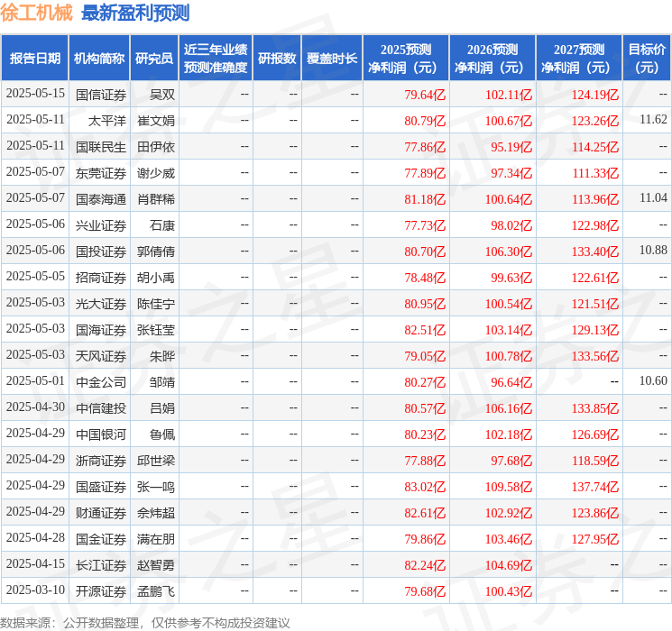Click the 徐工机械 stock name title
Viewport: 672px width, 631px height.
pos(37,13)
